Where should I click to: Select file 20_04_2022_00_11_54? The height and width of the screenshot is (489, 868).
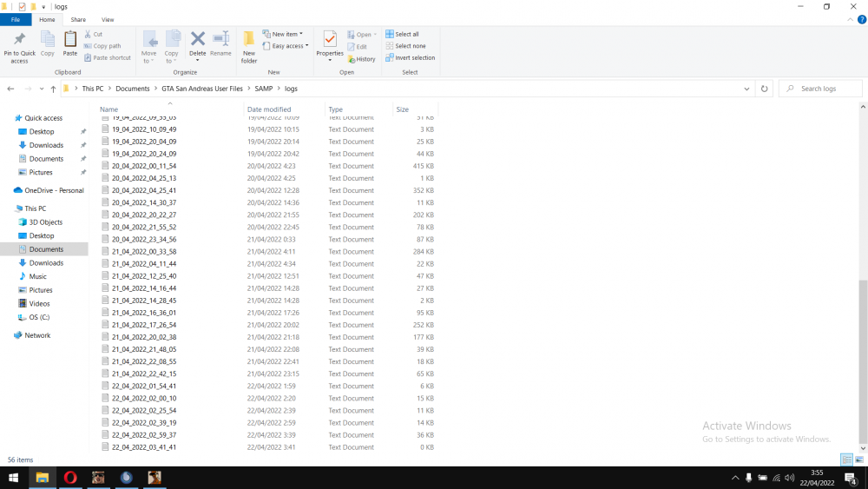[144, 166]
